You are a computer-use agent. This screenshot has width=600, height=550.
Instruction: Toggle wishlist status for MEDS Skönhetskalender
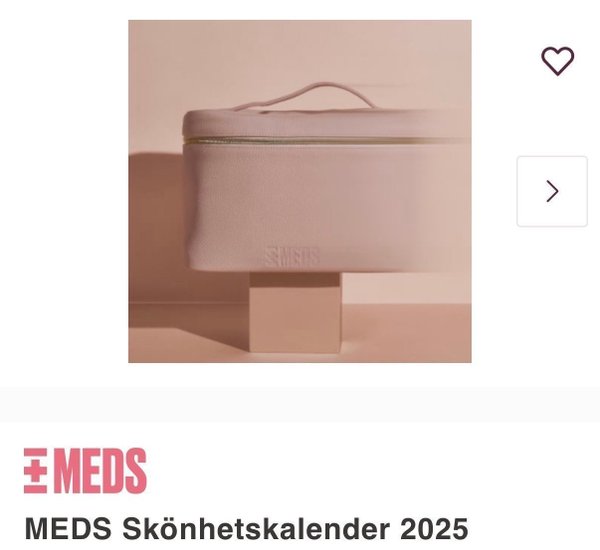tap(558, 61)
